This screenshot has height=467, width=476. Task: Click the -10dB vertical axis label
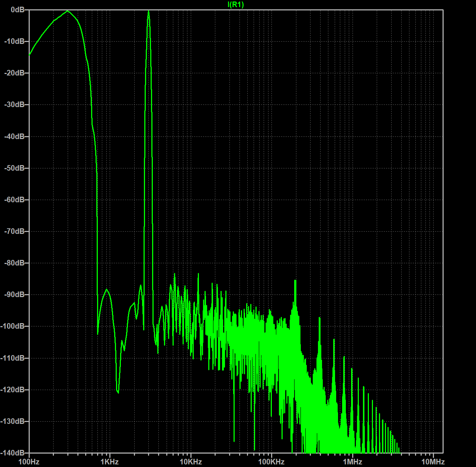pyautogui.click(x=15, y=41)
